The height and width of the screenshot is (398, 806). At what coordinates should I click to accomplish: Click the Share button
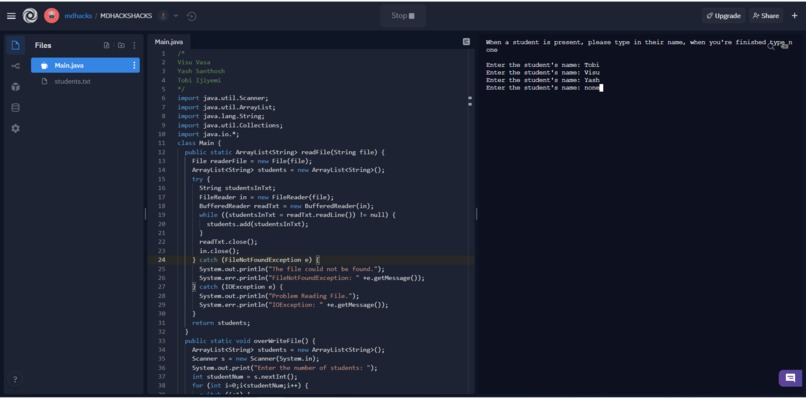(766, 16)
